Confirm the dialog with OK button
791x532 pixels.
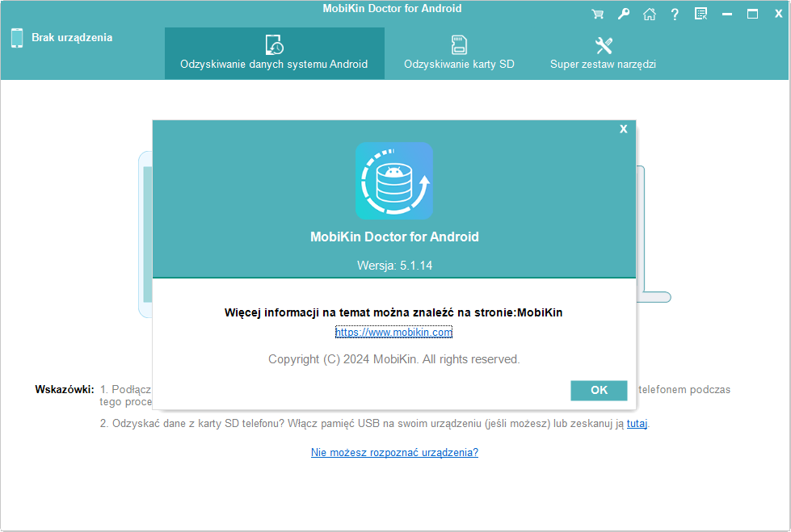pyautogui.click(x=599, y=390)
